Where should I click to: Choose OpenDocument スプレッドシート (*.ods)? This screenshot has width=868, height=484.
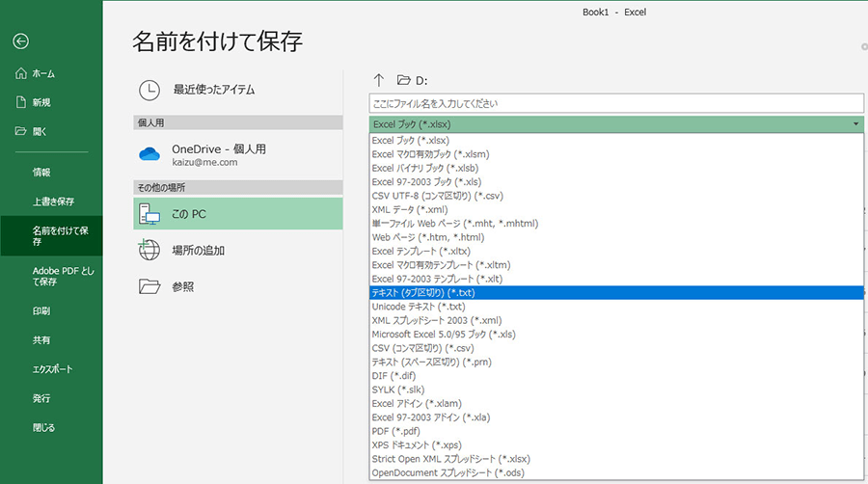click(616, 472)
